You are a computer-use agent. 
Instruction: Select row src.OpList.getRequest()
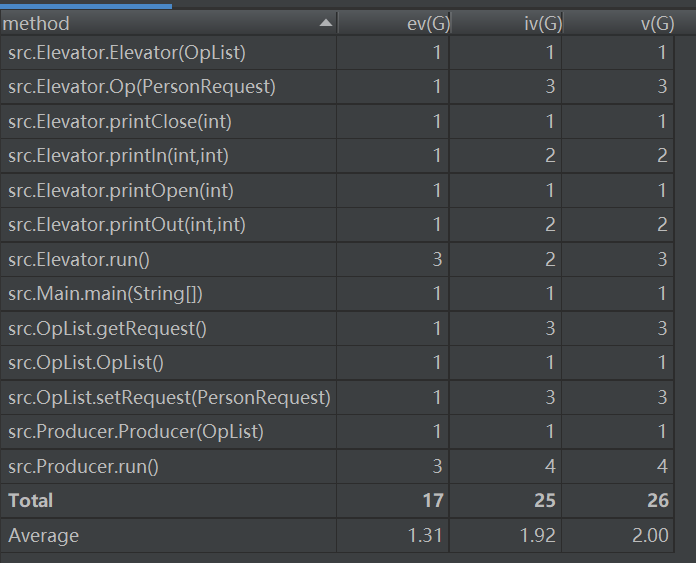click(337, 329)
